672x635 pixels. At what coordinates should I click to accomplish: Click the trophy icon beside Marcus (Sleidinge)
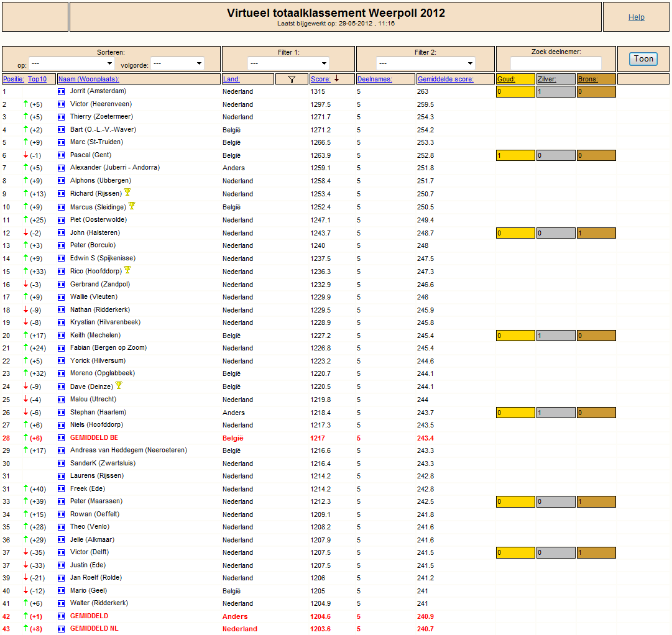tap(132, 206)
